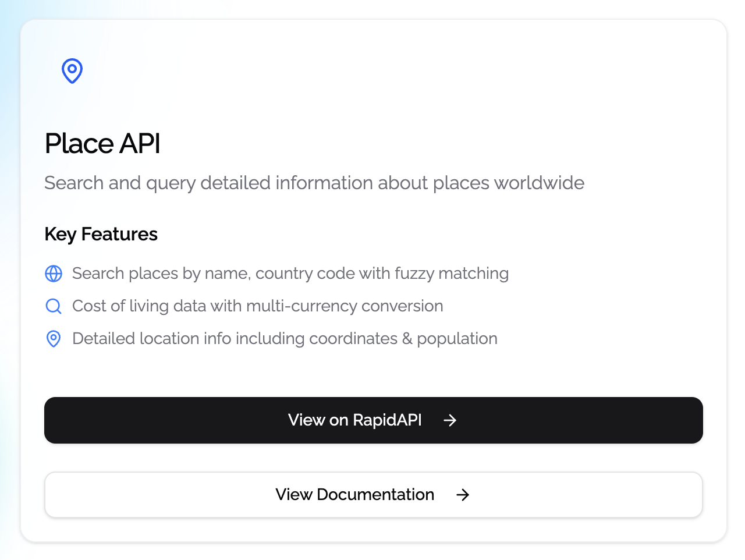745x560 pixels.
Task: Select the Key Features heading
Action: (x=101, y=234)
